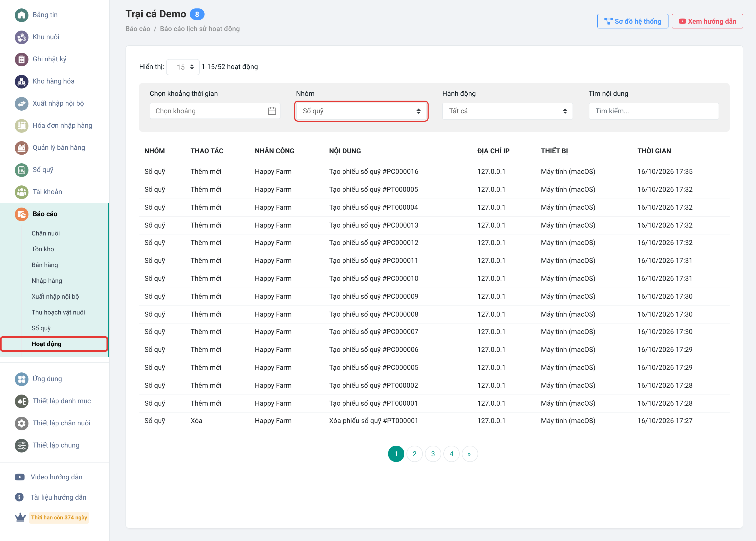
Task: Click the Tài liệu hướng dẫn info icon
Action: tap(19, 497)
